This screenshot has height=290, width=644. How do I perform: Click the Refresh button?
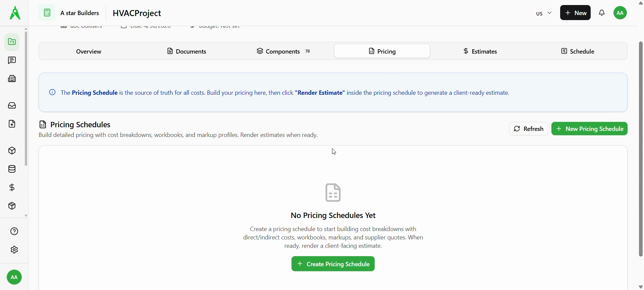point(529,129)
